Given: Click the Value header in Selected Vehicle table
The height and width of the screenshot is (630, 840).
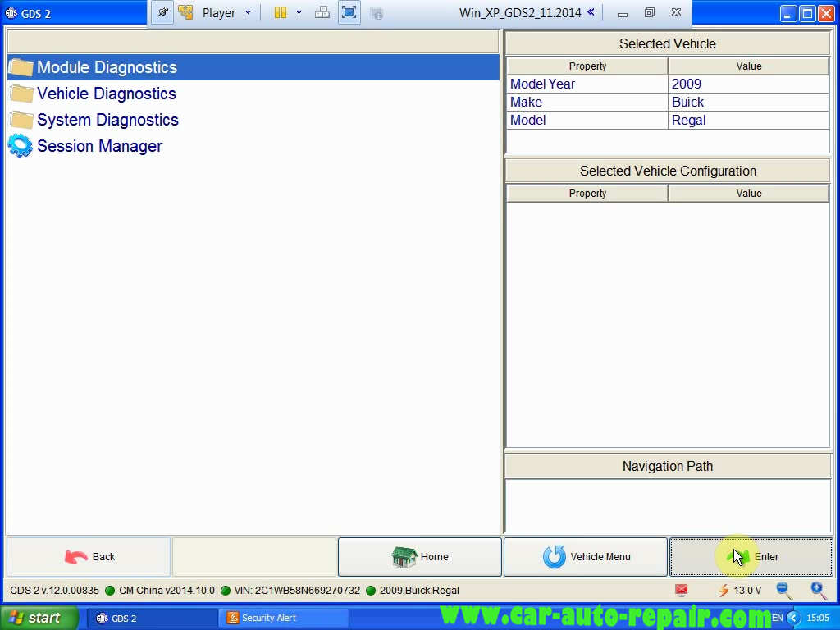Looking at the screenshot, I should tap(748, 66).
